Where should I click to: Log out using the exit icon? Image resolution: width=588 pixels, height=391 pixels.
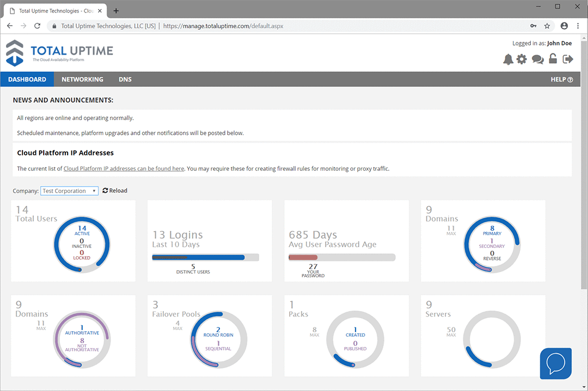click(568, 59)
